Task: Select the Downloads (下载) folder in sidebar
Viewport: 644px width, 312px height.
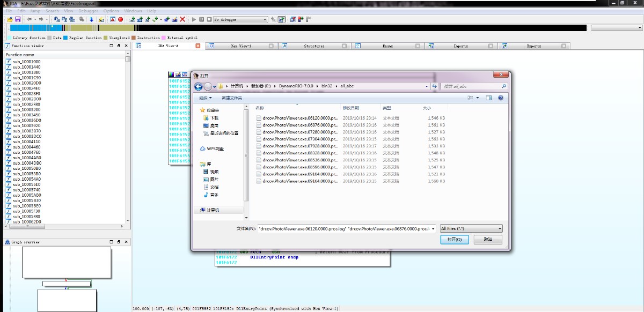Action: click(214, 117)
